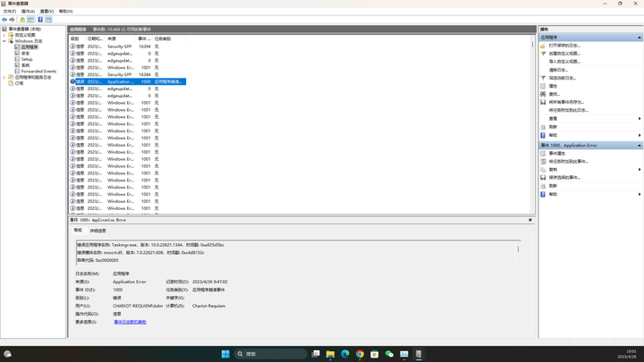Open the 复制 submenu arrow in Actions

click(x=640, y=170)
